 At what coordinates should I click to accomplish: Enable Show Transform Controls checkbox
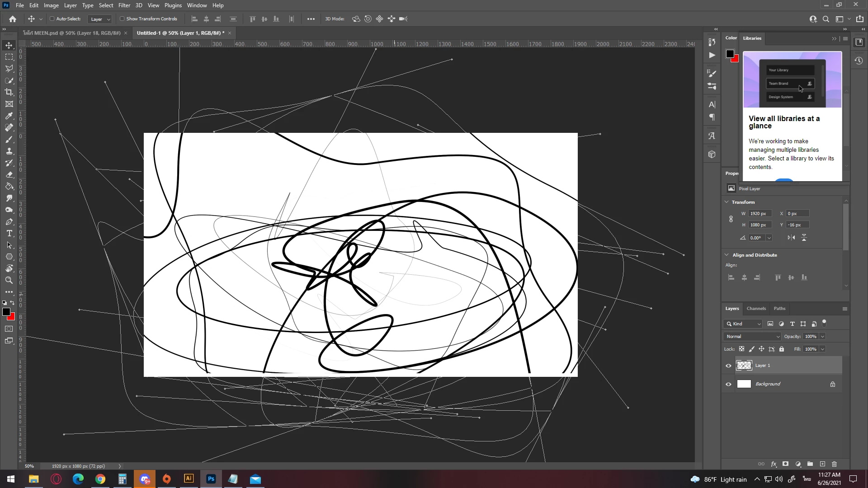122,19
